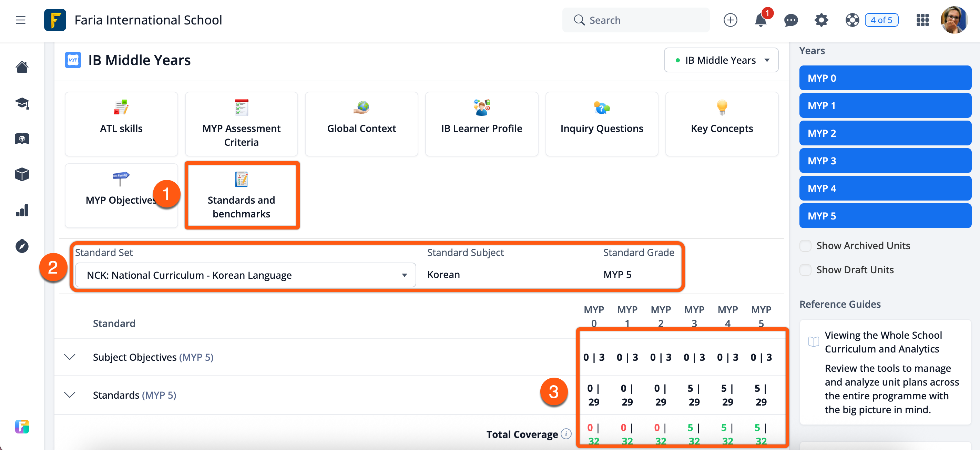Open the globe book sidebar icon
980x450 pixels.
22,139
